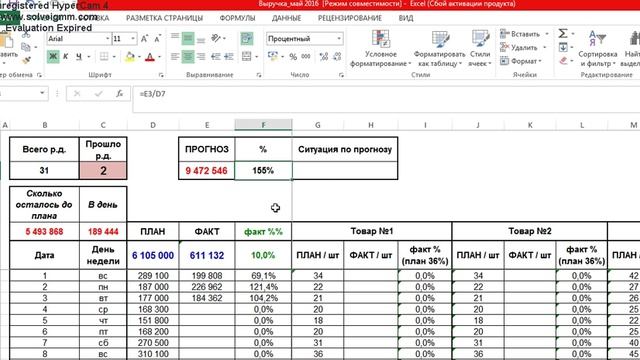Toggle underline (Ч) formatting
640x360 pixels.
click(78, 57)
